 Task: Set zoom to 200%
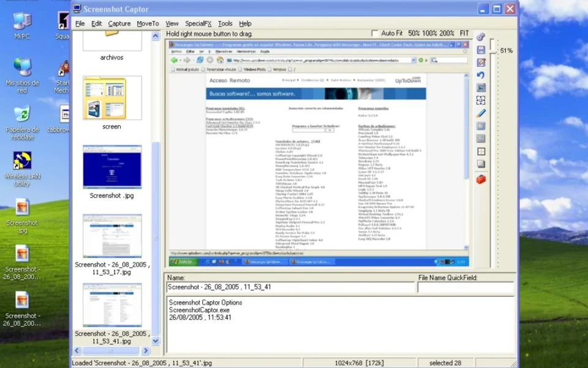(447, 33)
